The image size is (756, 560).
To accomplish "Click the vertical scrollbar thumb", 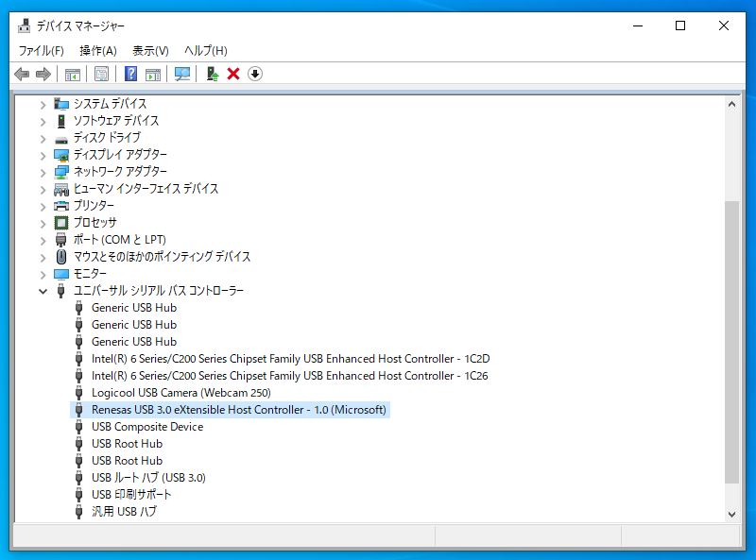I will point(731,342).
